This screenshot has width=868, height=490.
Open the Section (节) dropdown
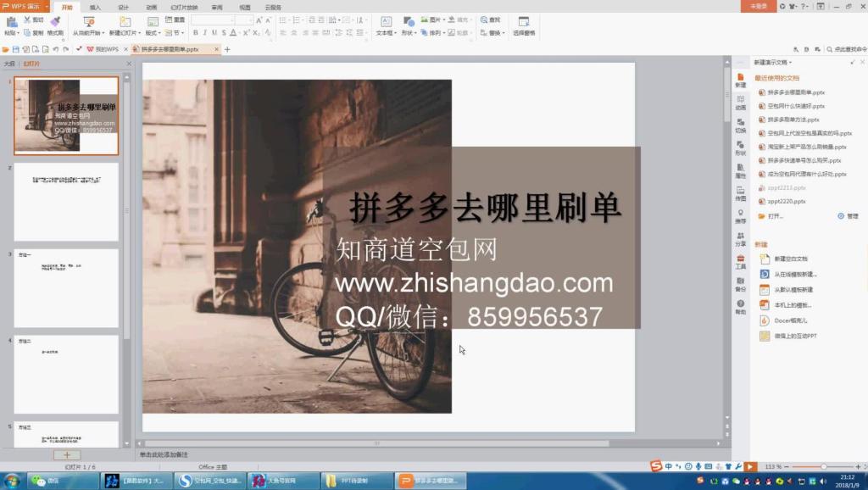175,33
